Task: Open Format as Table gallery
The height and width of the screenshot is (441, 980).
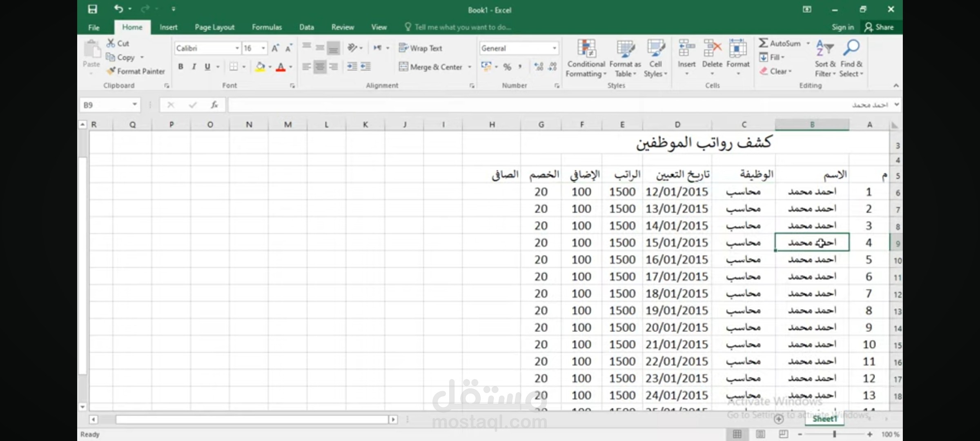Action: (x=625, y=58)
